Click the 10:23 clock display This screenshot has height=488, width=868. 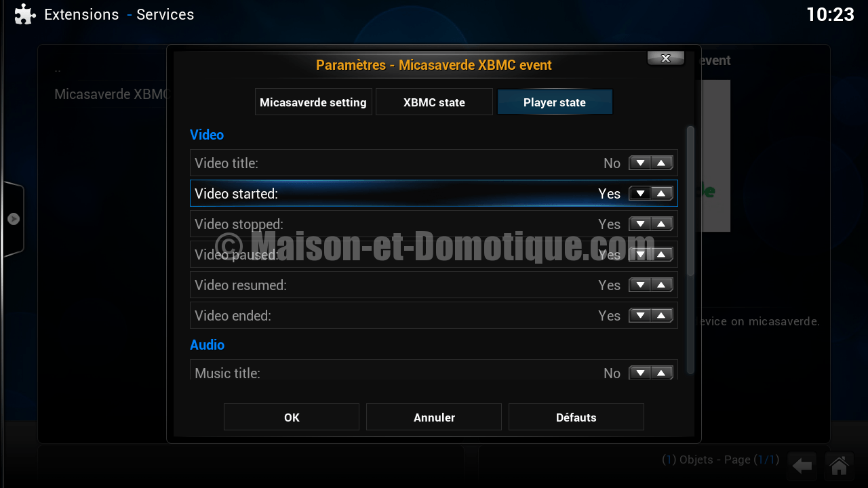830,14
